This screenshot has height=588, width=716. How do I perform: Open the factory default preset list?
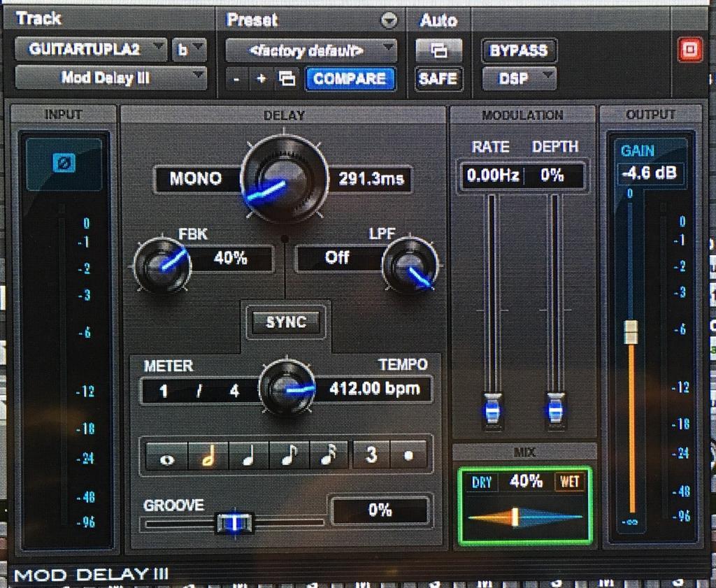[x=311, y=50]
